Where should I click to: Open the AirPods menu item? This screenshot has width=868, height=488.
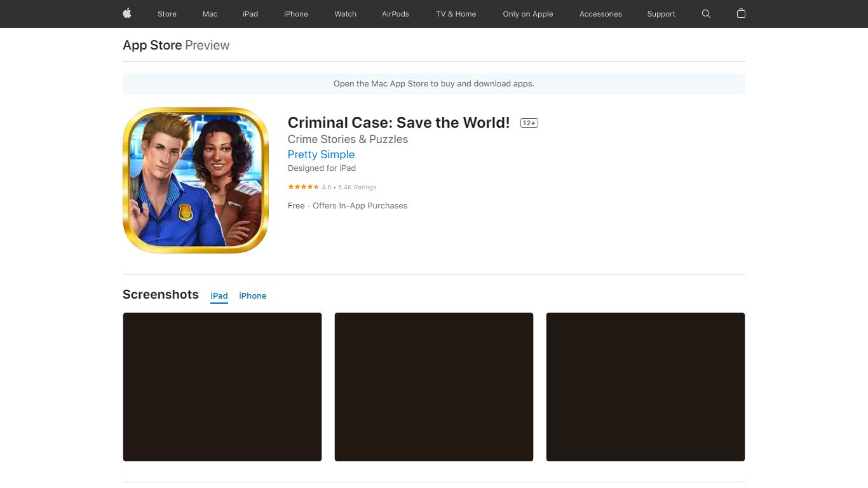point(395,14)
